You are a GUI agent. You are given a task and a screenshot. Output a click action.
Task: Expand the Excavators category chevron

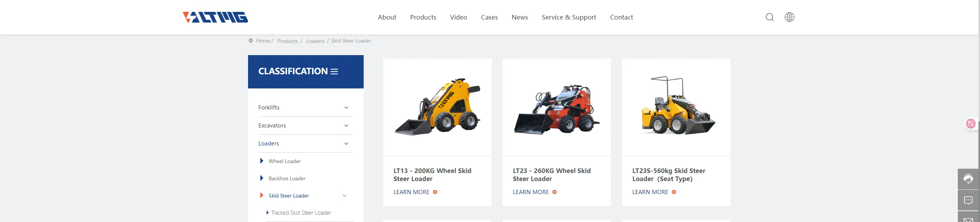coord(346,126)
